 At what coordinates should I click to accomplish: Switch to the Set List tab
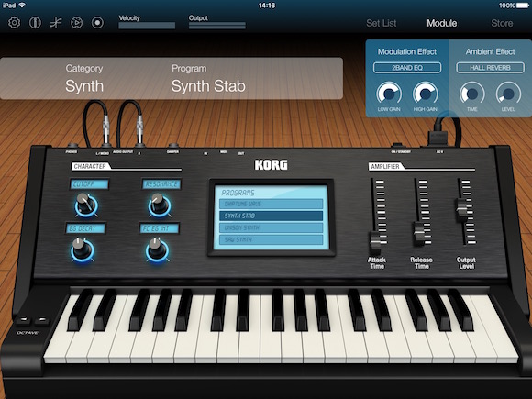381,23
